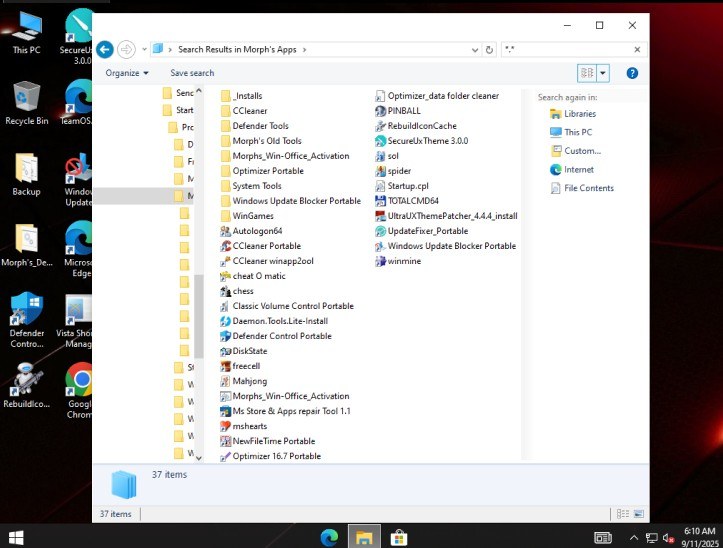Search again in Custom...
This screenshot has width=723, height=548.
tap(575, 151)
